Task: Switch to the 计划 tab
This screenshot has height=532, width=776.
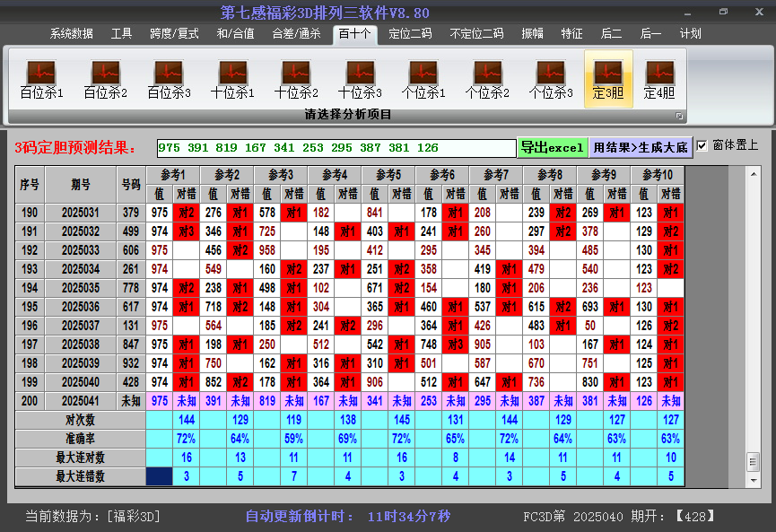Action: 691,34
